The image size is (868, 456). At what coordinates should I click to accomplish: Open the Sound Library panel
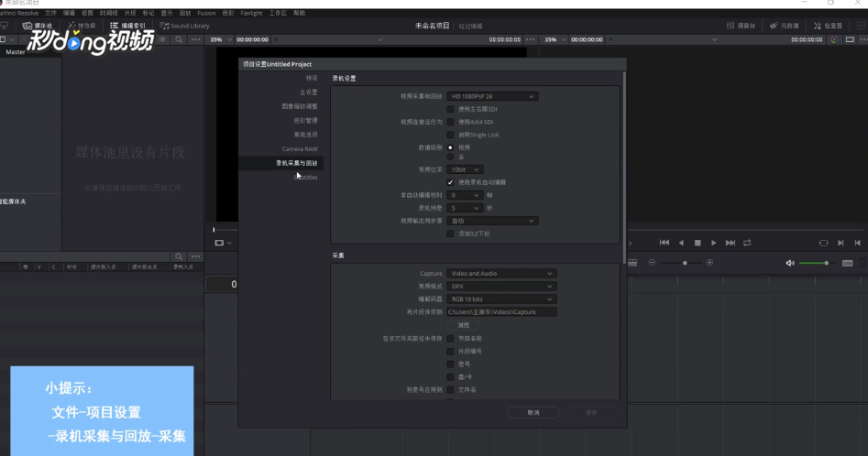[184, 26]
